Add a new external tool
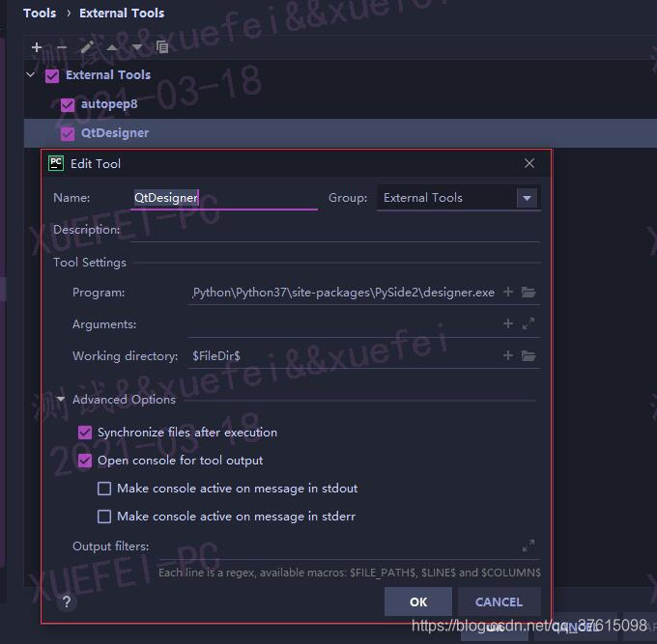This screenshot has height=644, width=657. click(x=37, y=47)
